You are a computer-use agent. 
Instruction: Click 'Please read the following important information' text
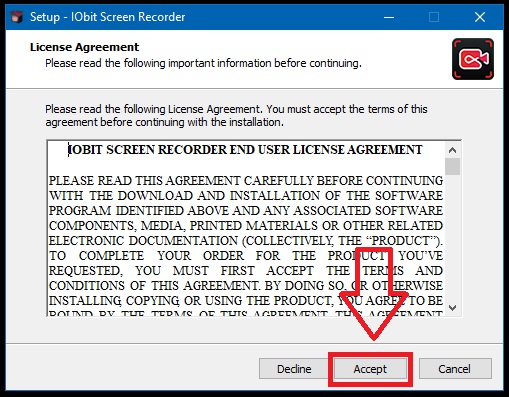[x=203, y=63]
